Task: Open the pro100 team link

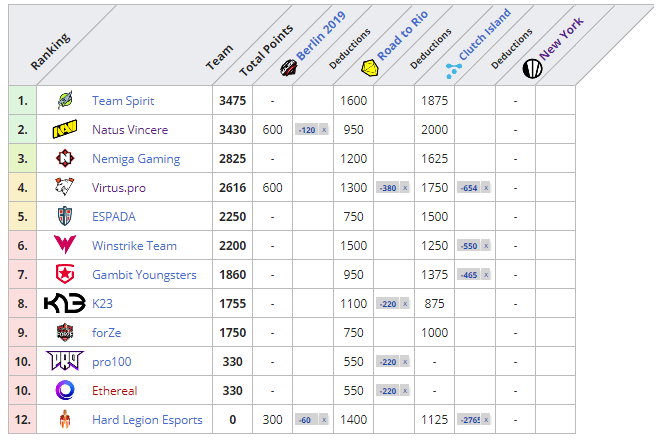Action: [x=112, y=362]
